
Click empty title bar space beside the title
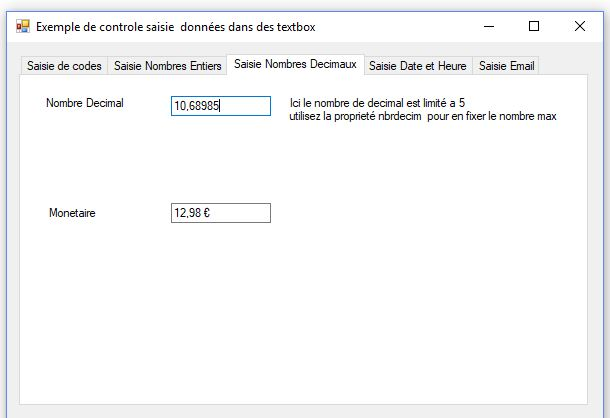click(400, 26)
